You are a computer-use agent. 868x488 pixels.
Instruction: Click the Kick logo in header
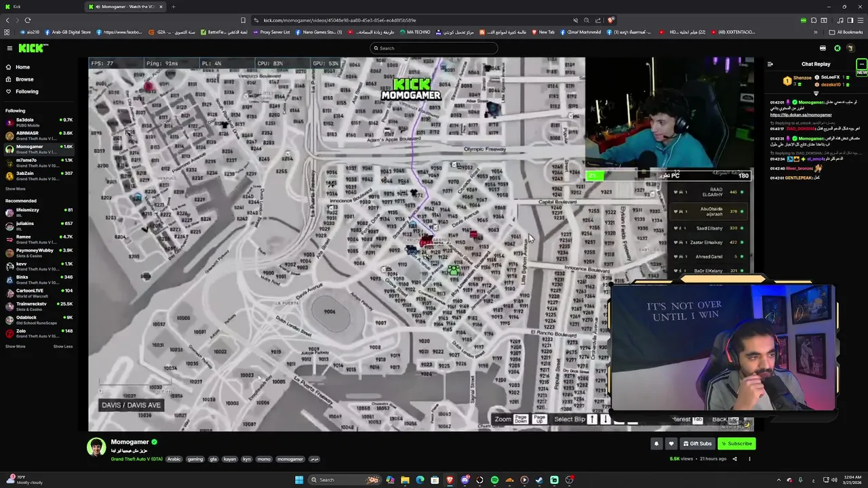[x=33, y=48]
